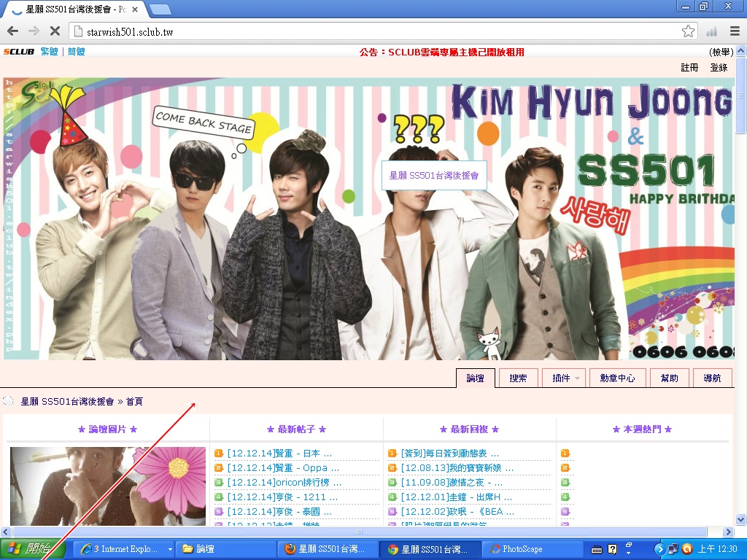The height and width of the screenshot is (560, 747).
Task: Open the 導航 tab
Action: tap(712, 378)
